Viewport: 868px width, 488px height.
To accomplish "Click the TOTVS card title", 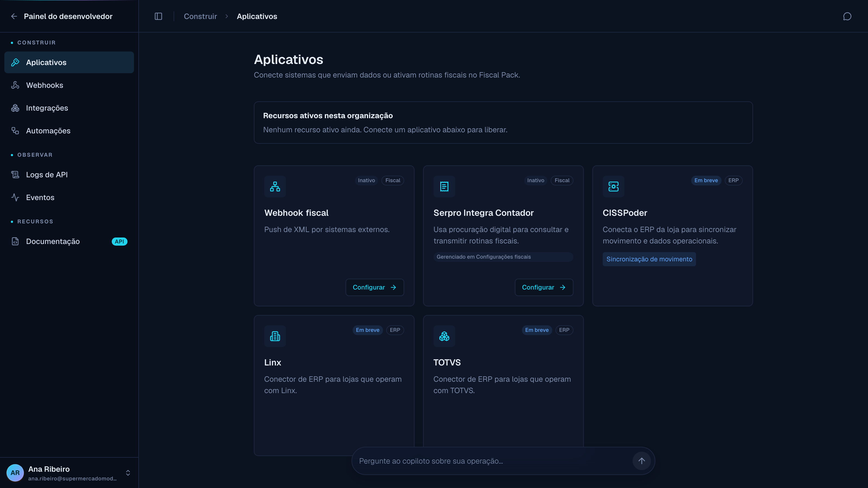I will click(447, 362).
